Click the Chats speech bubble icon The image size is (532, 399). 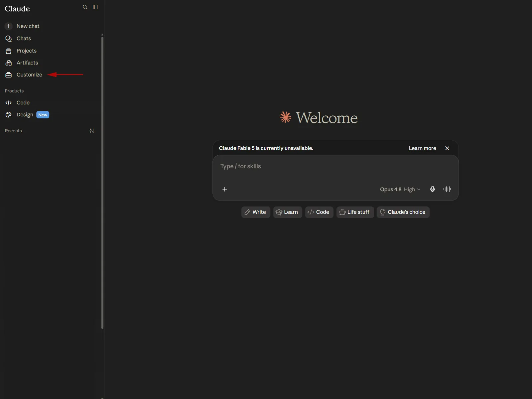coord(9,39)
